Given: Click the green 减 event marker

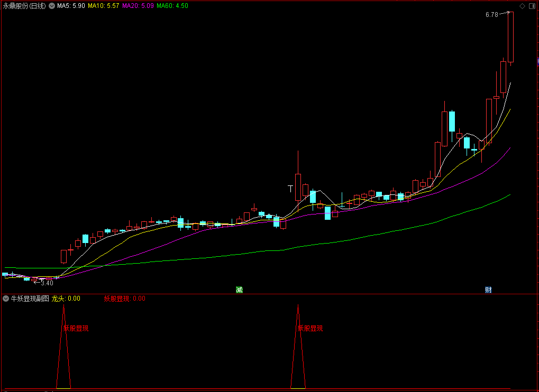Looking at the screenshot, I should [x=239, y=290].
